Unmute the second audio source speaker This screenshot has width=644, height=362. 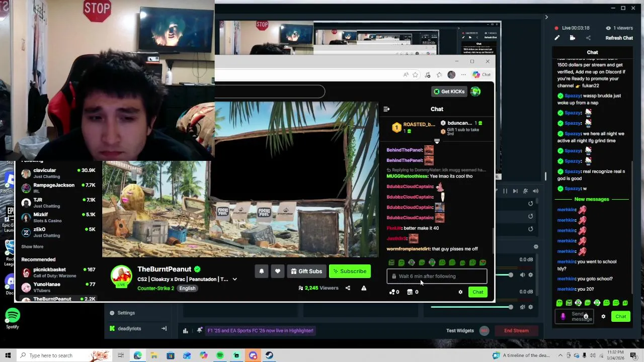[x=522, y=307]
